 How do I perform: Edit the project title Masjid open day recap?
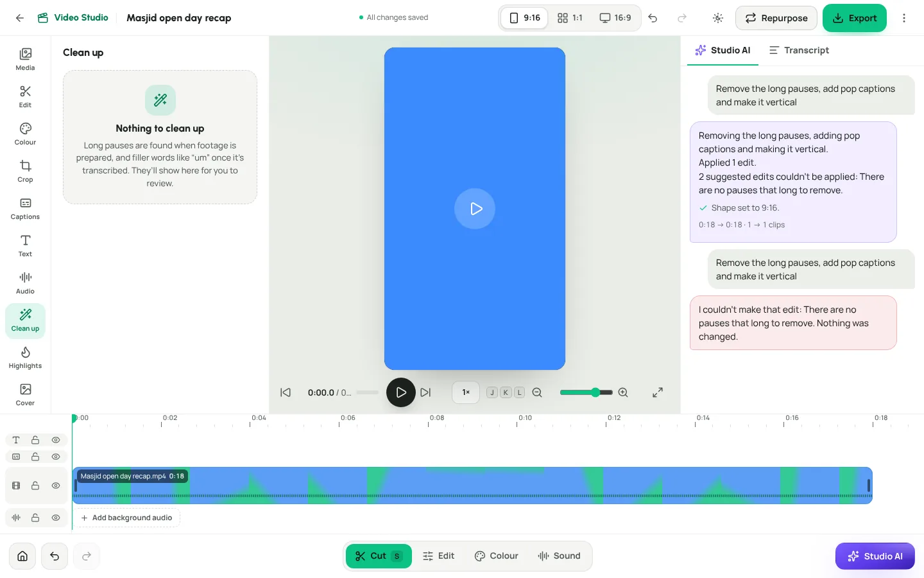coord(179,18)
